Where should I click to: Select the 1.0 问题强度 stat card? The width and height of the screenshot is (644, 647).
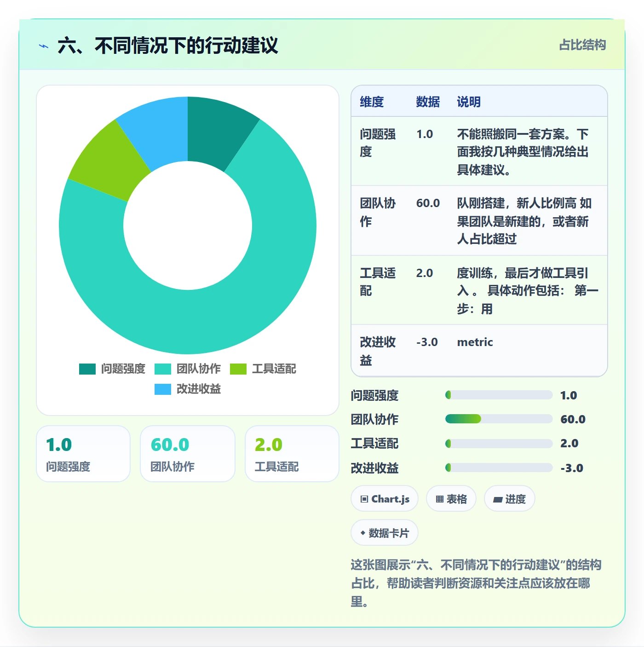tap(83, 454)
